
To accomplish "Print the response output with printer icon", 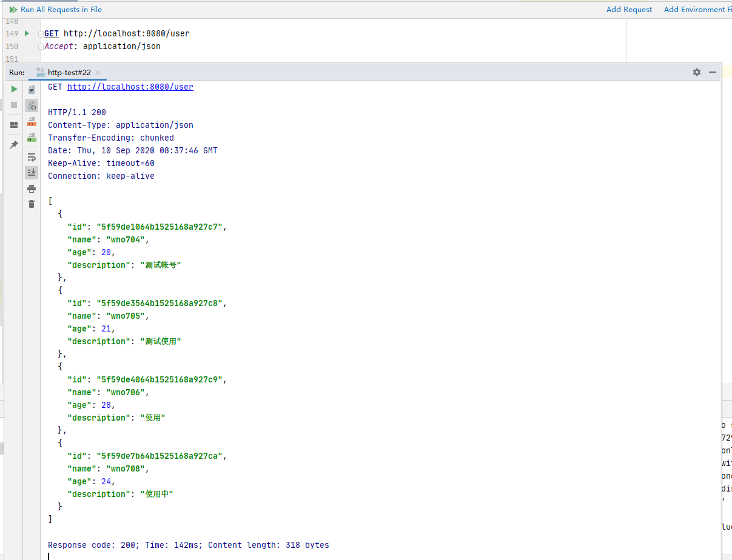I will pyautogui.click(x=32, y=188).
